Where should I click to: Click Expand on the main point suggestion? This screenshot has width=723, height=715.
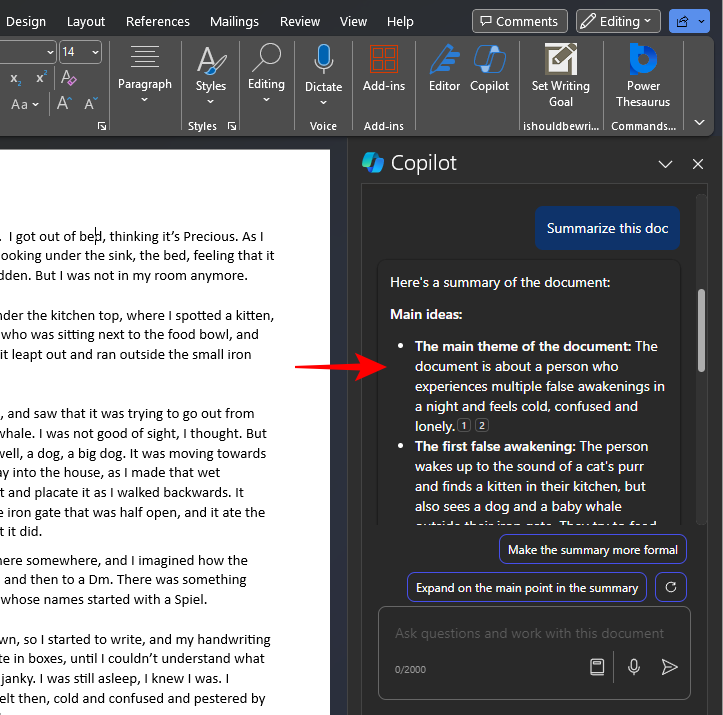click(527, 588)
